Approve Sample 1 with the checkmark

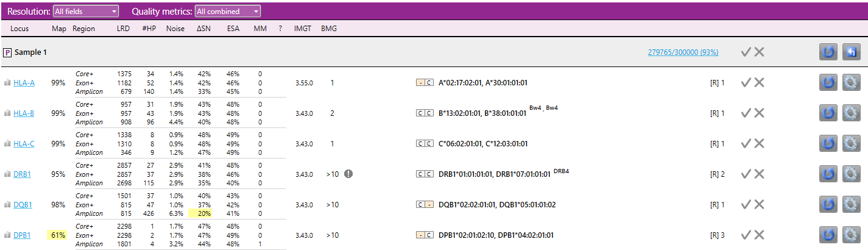(746, 52)
